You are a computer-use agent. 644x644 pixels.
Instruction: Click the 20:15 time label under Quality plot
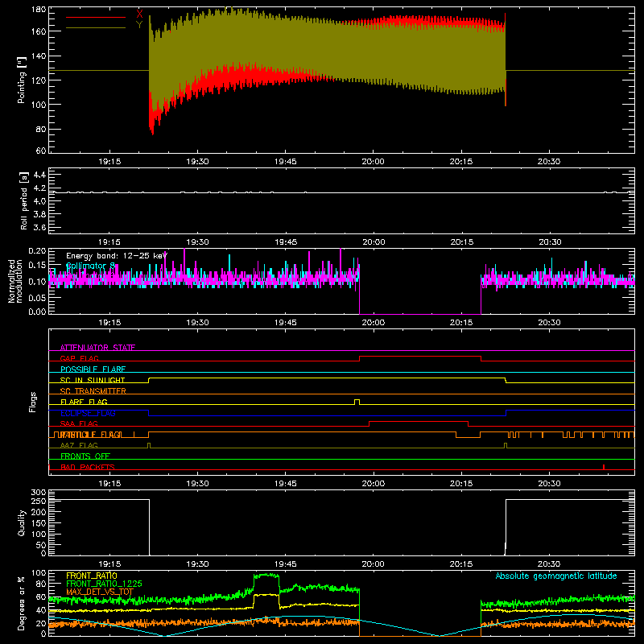[461, 564]
